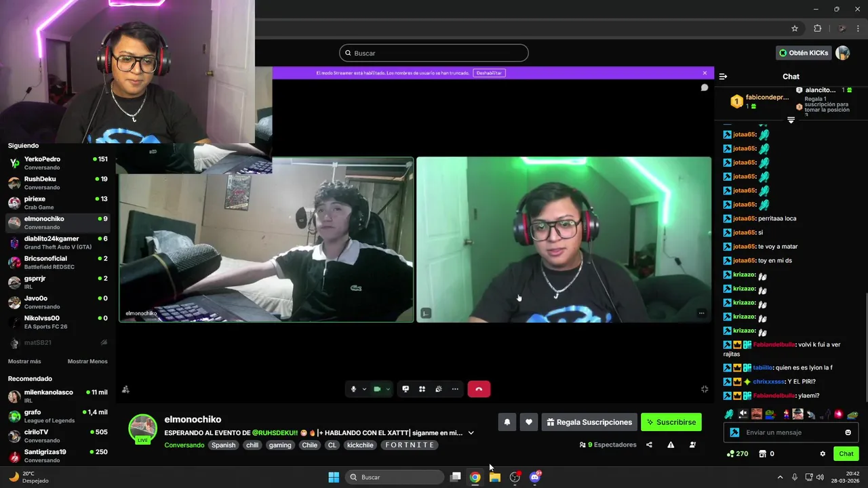Click the add participant icon below video
The height and width of the screenshot is (488, 868).
(x=125, y=389)
